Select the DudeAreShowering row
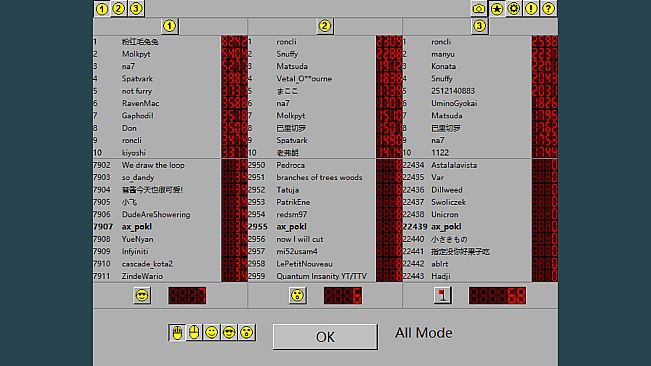 [170, 215]
